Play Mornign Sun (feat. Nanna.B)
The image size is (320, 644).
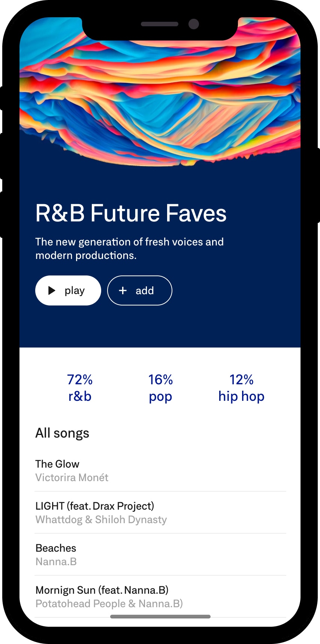102,590
